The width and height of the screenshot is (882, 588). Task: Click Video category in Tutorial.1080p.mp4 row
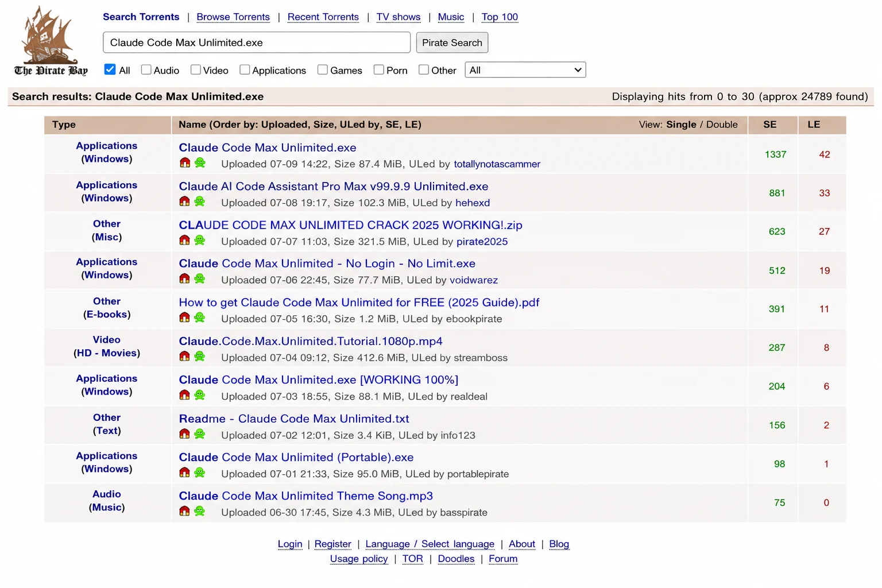click(107, 340)
